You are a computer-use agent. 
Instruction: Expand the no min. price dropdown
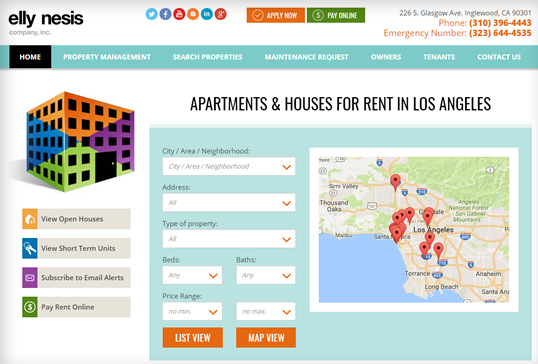pos(192,311)
